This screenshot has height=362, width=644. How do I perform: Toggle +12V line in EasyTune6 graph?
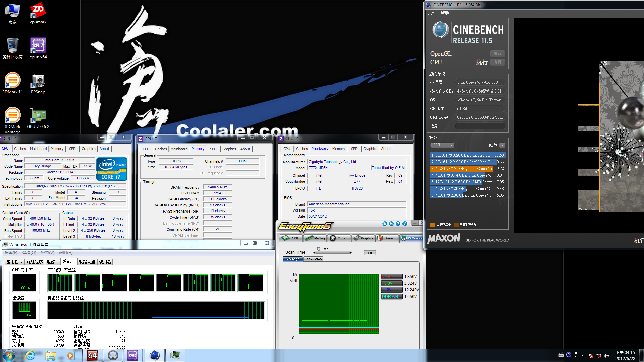(392, 290)
